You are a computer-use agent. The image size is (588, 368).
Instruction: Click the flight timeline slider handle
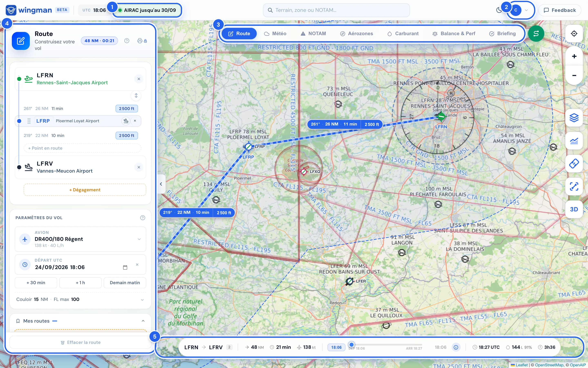351,344
